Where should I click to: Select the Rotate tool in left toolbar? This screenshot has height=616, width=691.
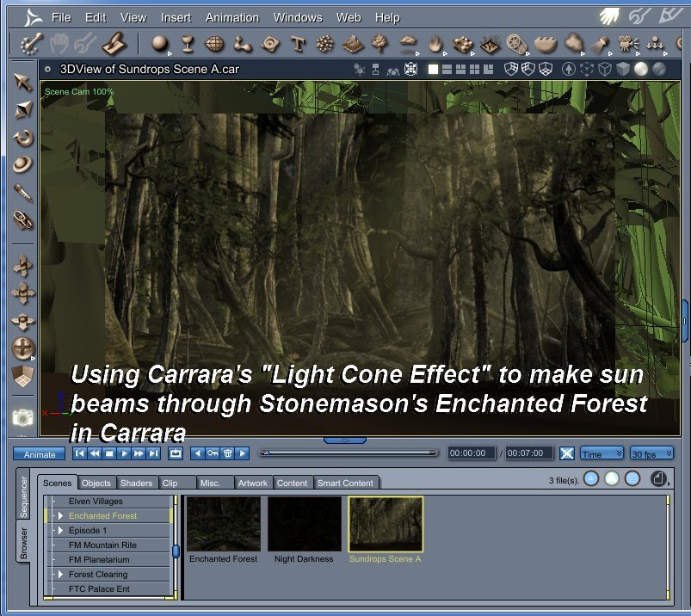coord(23,138)
